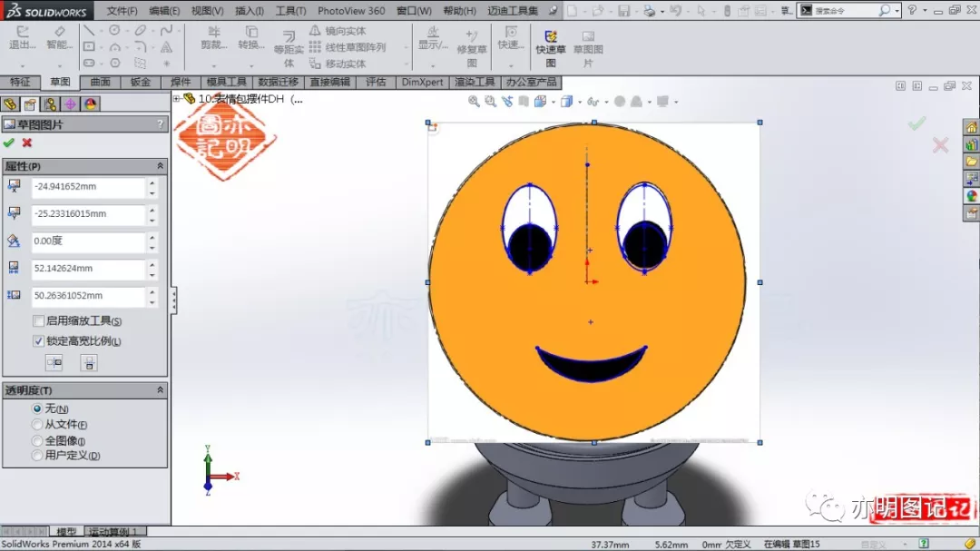
Task: Click confirmation corner green checkmark in viewport
Action: 916,123
